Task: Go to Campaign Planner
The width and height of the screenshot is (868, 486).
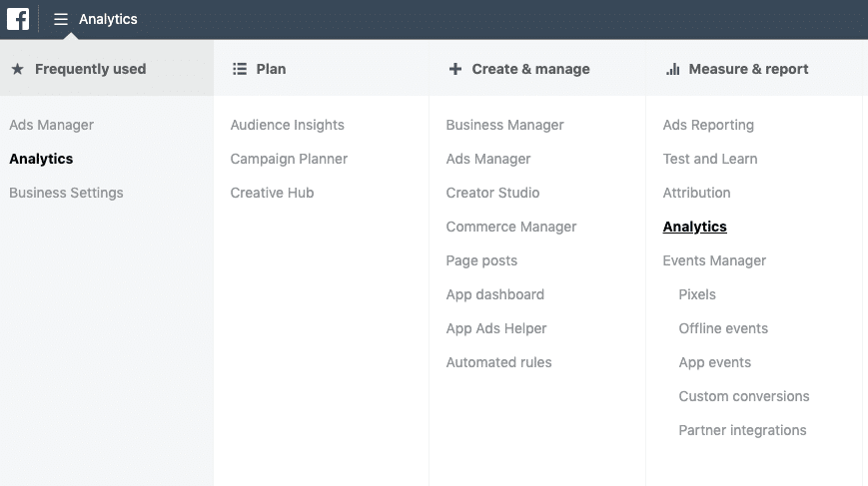Action: point(289,159)
